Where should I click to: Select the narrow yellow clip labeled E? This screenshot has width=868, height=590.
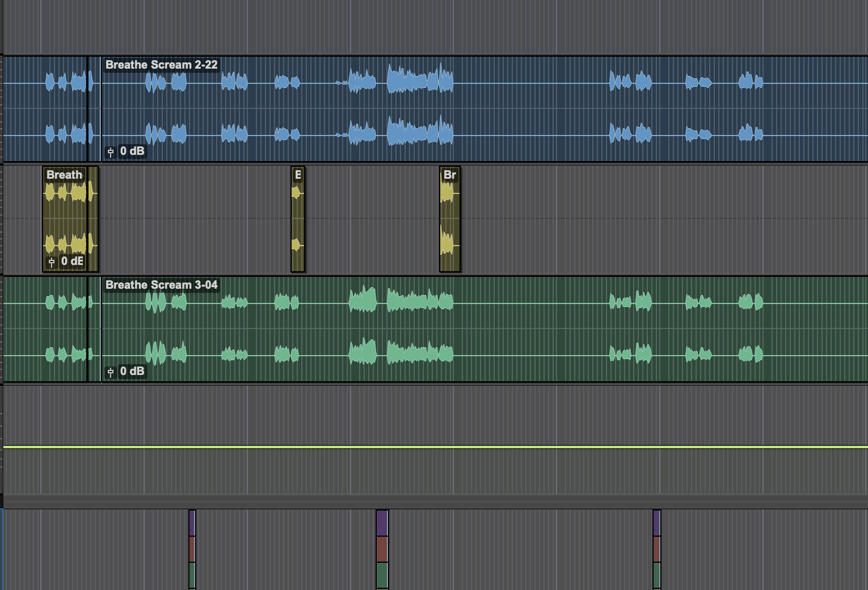click(298, 219)
